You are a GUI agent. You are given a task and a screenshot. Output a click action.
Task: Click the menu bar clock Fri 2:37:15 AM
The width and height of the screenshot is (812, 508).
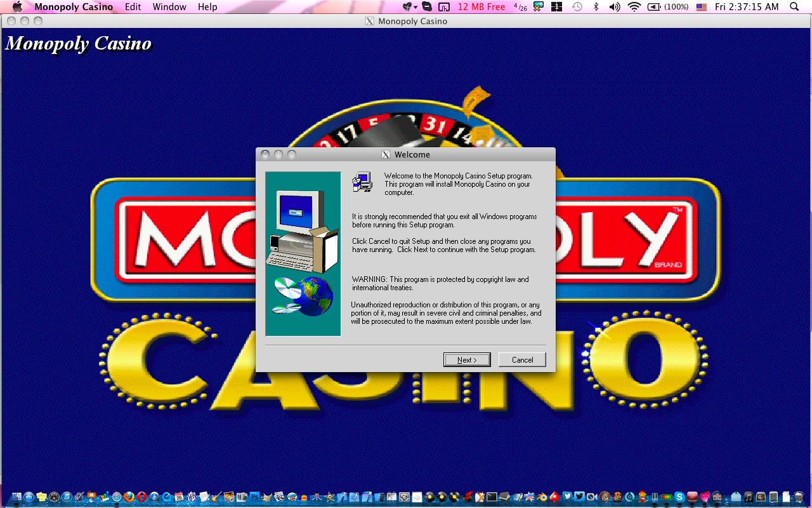tap(747, 7)
